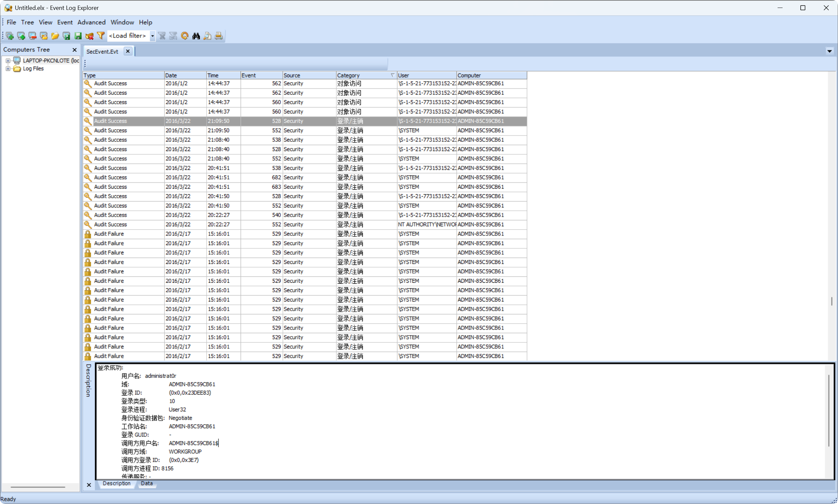Screen dimensions: 838x504
Task: Click the green floppy save icon
Action: click(x=78, y=36)
